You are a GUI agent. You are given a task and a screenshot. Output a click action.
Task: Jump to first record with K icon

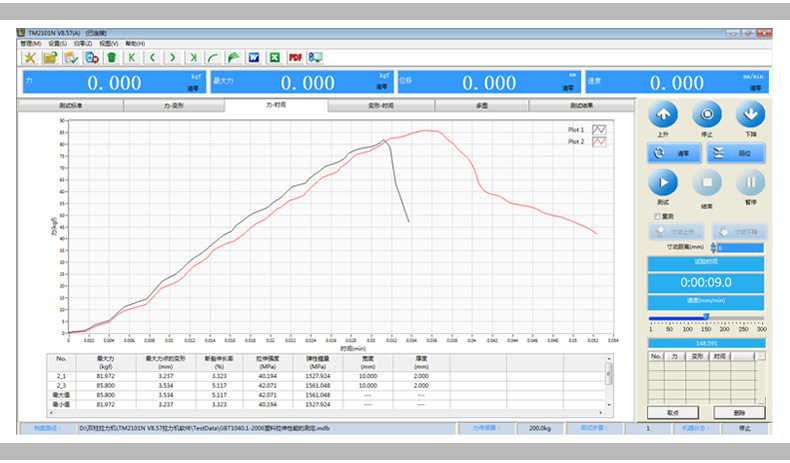[131, 57]
